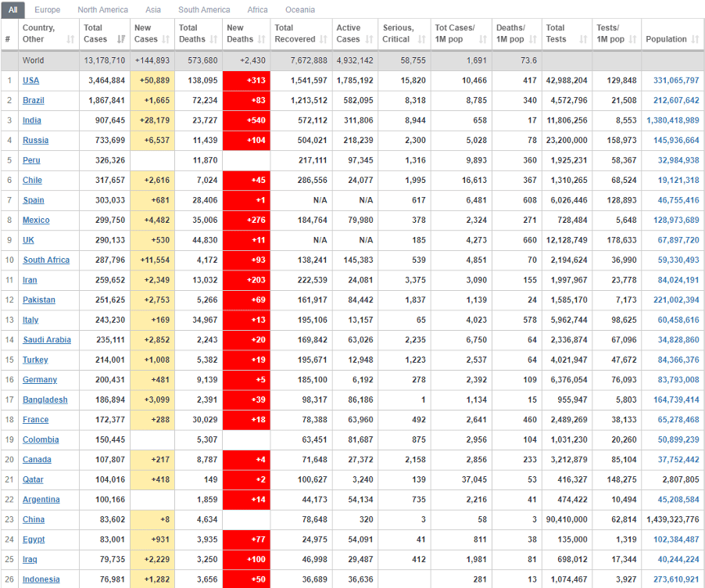Open the India country link
The width and height of the screenshot is (705, 588).
pos(32,120)
